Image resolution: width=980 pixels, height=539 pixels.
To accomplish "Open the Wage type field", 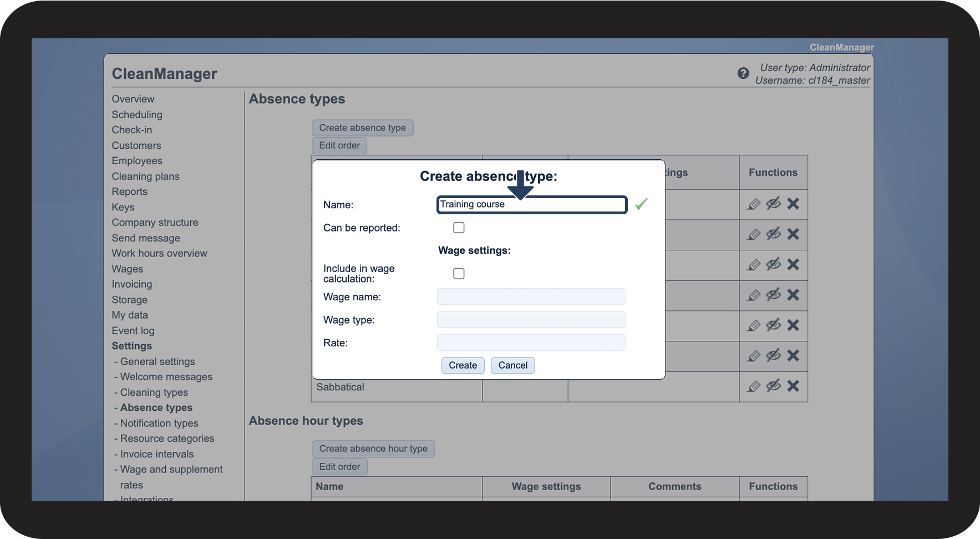I will tap(531, 320).
